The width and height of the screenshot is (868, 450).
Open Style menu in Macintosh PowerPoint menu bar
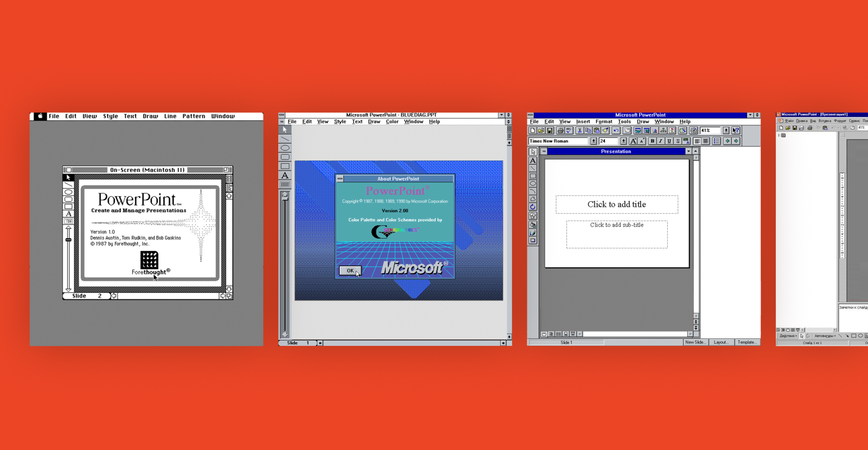[111, 116]
